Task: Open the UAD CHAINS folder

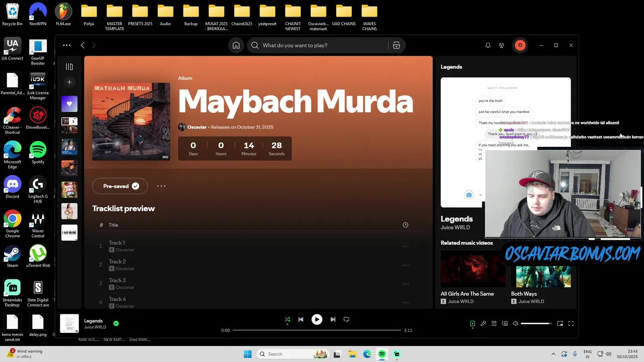Action: pyautogui.click(x=344, y=15)
